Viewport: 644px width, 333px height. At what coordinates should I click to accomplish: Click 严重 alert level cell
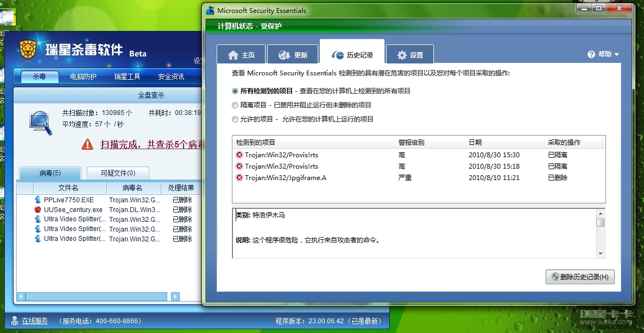(405, 177)
